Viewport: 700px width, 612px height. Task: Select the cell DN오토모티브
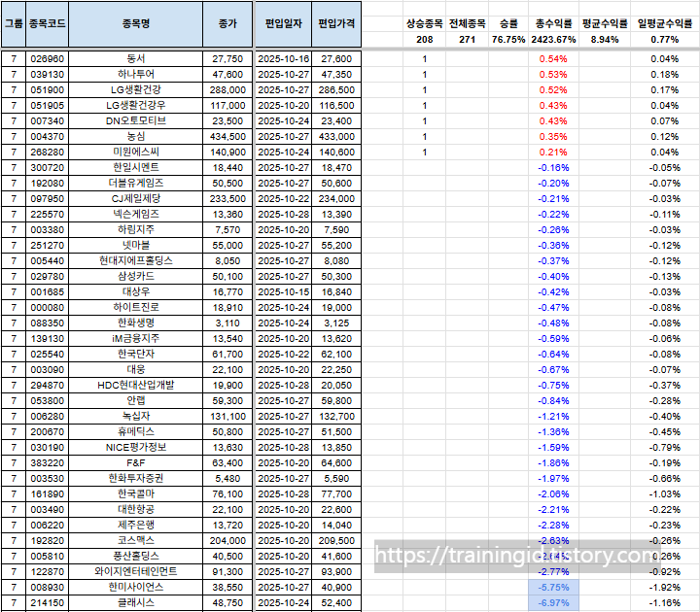pyautogui.click(x=136, y=120)
